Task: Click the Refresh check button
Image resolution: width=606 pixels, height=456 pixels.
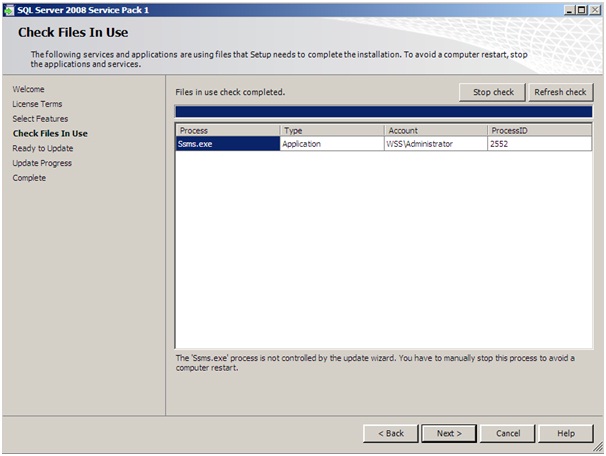Action: pos(560,92)
